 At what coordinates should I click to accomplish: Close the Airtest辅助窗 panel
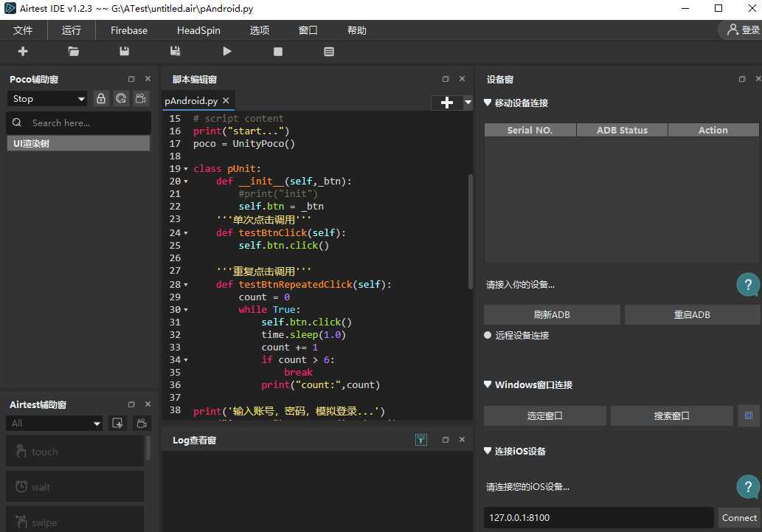pos(148,404)
